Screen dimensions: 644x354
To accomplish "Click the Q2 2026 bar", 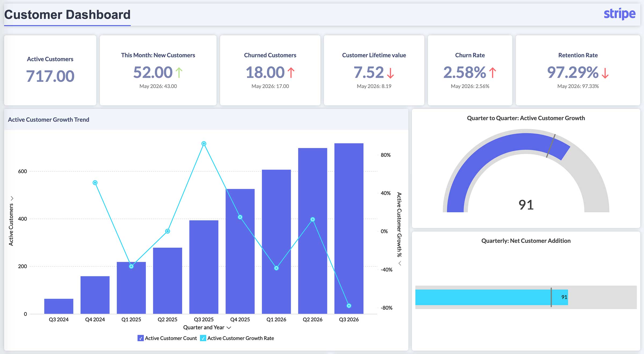I will [313, 231].
